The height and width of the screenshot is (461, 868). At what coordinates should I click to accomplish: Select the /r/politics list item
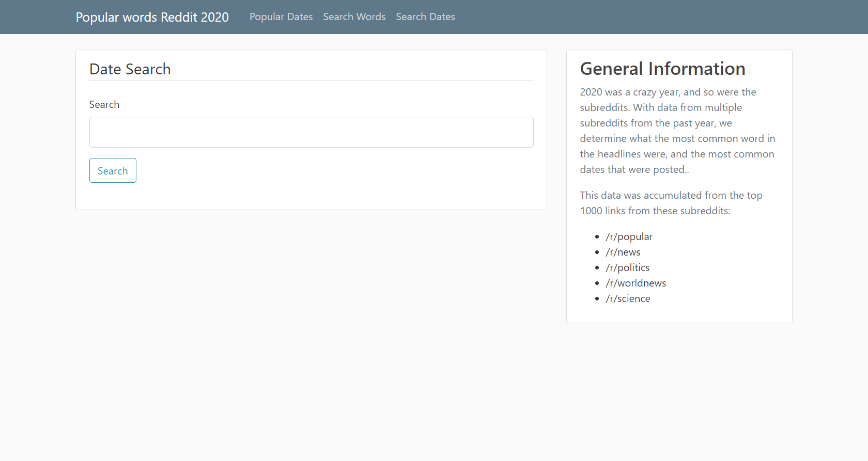(627, 267)
